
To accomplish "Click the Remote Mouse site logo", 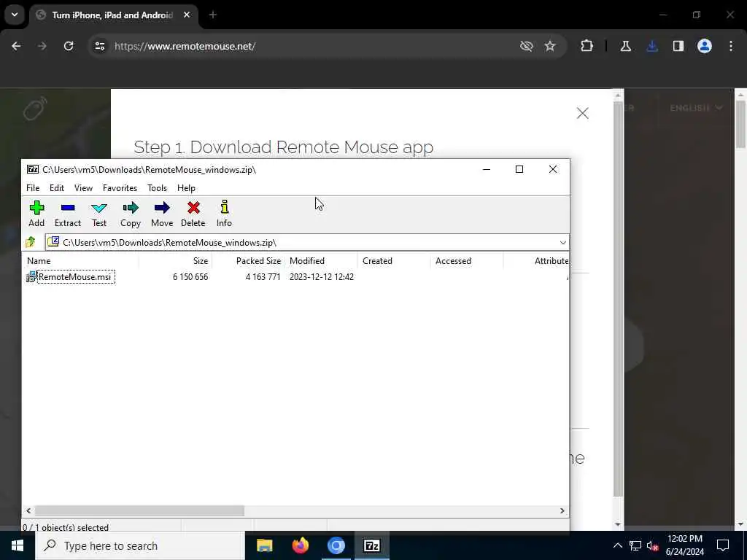I will point(36,109).
